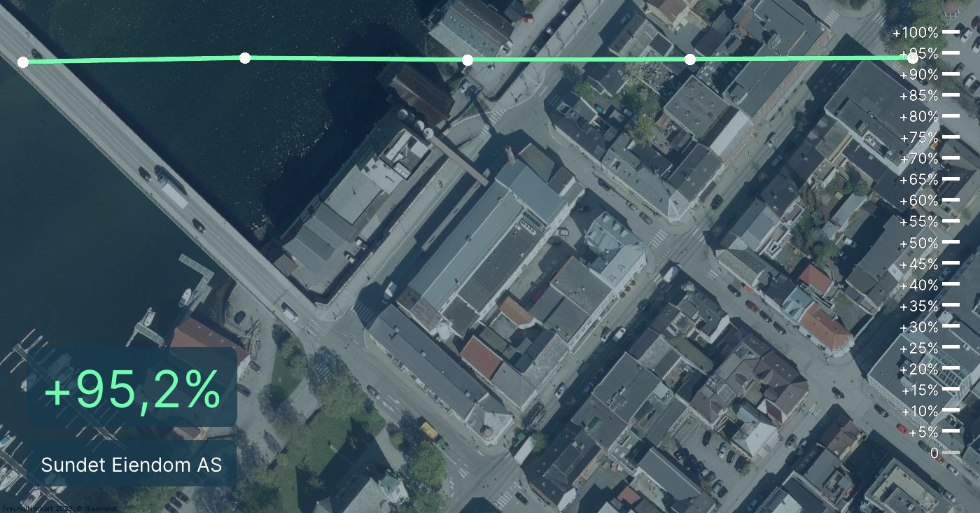Click the +75% axis label
The image size is (980, 513).
[918, 137]
